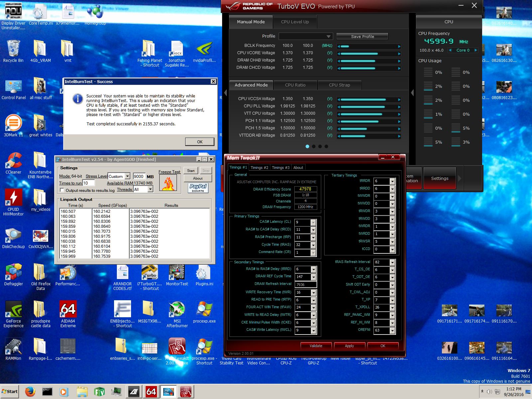Click the first page indicator dot in TurboV
The image size is (532, 399).
coord(307,146)
